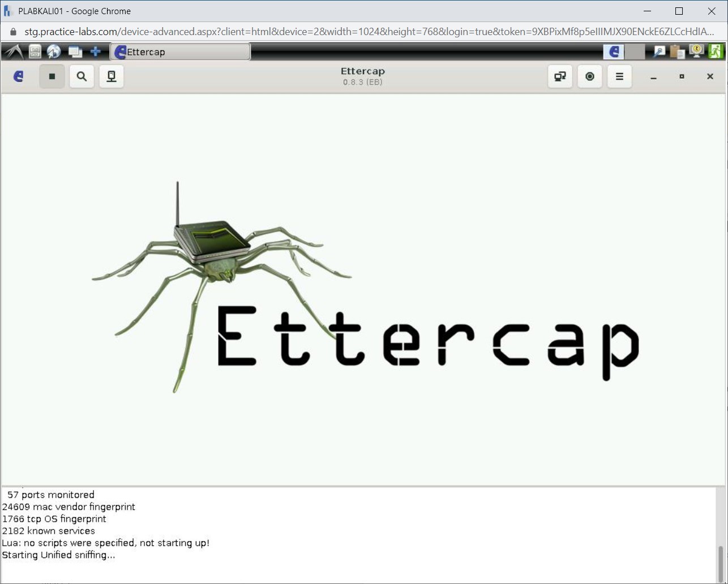
Task: Show the hosts list with the computer icon
Action: coord(111,76)
